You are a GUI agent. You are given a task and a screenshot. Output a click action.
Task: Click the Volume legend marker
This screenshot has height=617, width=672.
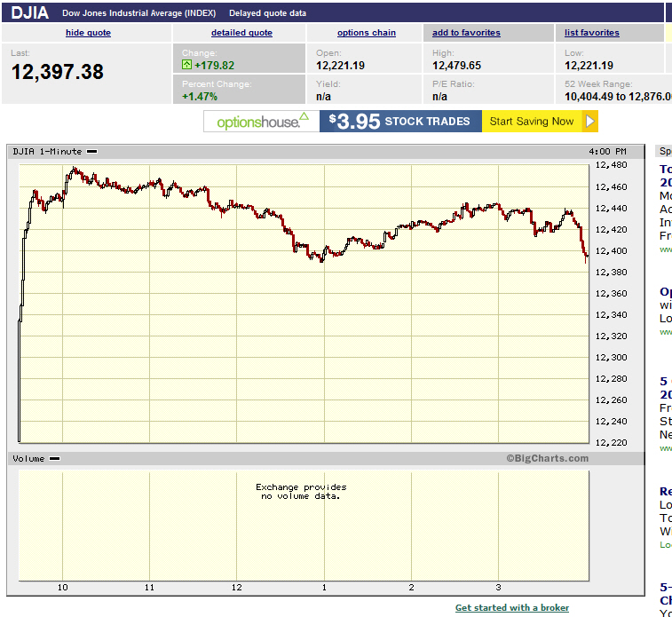coord(54,458)
